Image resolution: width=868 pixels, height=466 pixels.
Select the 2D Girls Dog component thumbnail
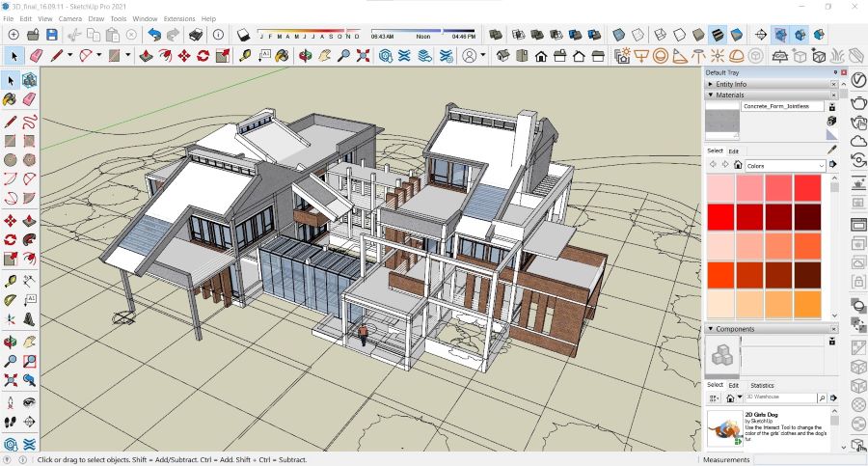[724, 428]
